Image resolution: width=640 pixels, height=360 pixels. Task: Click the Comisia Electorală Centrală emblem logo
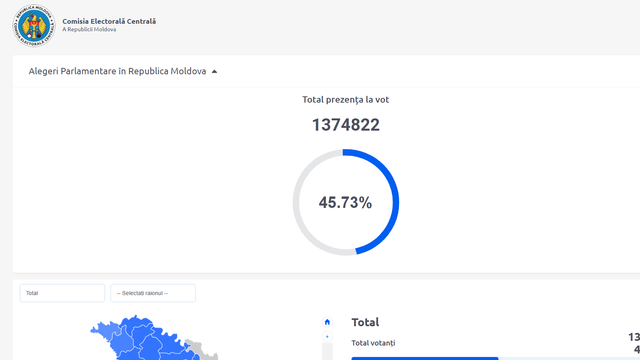click(34, 25)
